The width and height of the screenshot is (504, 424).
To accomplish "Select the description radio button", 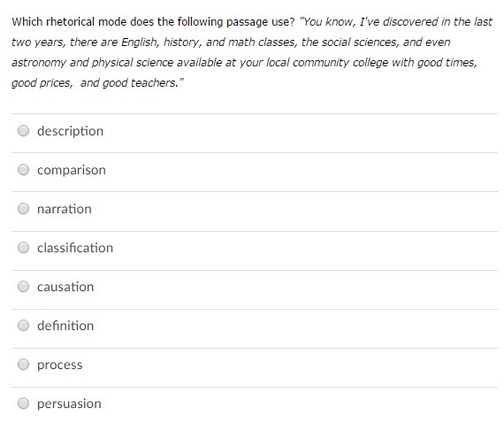I will point(23,131).
